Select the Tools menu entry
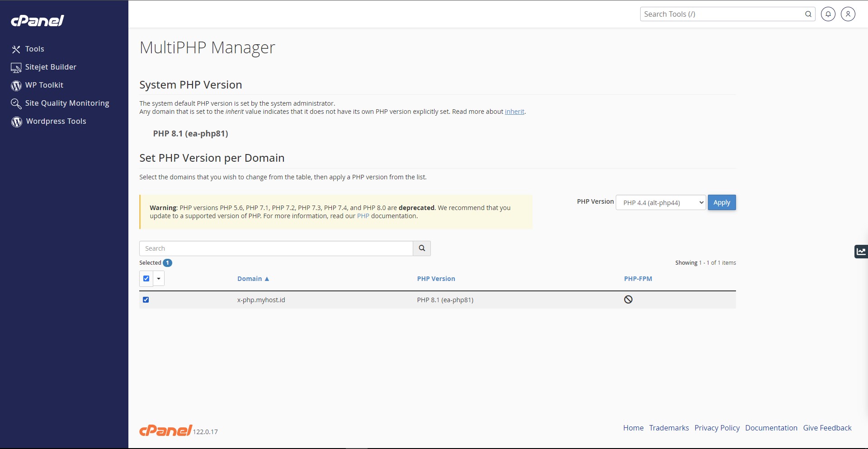The width and height of the screenshot is (868, 449). coord(34,49)
